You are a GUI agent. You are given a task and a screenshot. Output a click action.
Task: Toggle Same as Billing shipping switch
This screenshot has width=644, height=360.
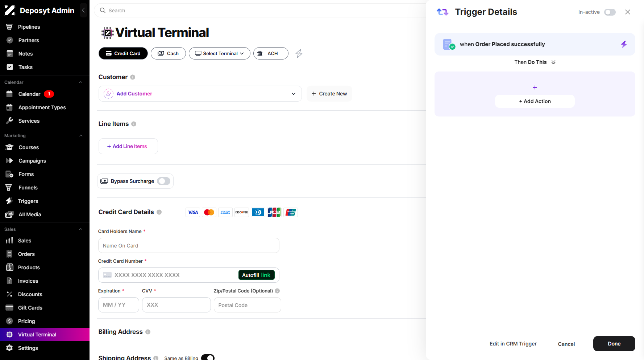pos(208,357)
